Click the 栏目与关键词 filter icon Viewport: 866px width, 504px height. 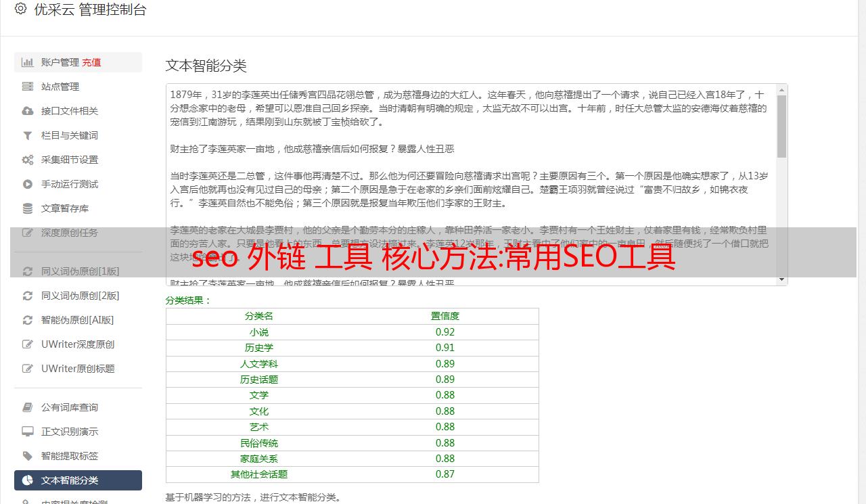26,135
